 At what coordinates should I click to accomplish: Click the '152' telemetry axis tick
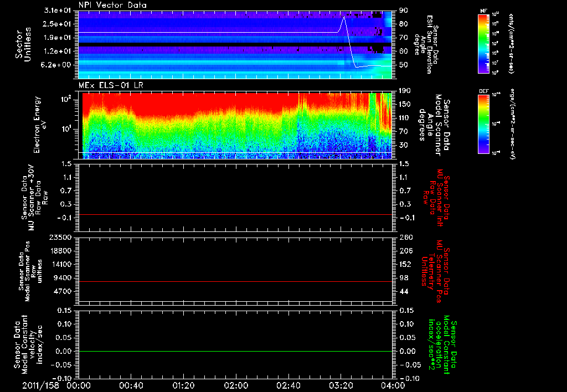click(x=405, y=264)
